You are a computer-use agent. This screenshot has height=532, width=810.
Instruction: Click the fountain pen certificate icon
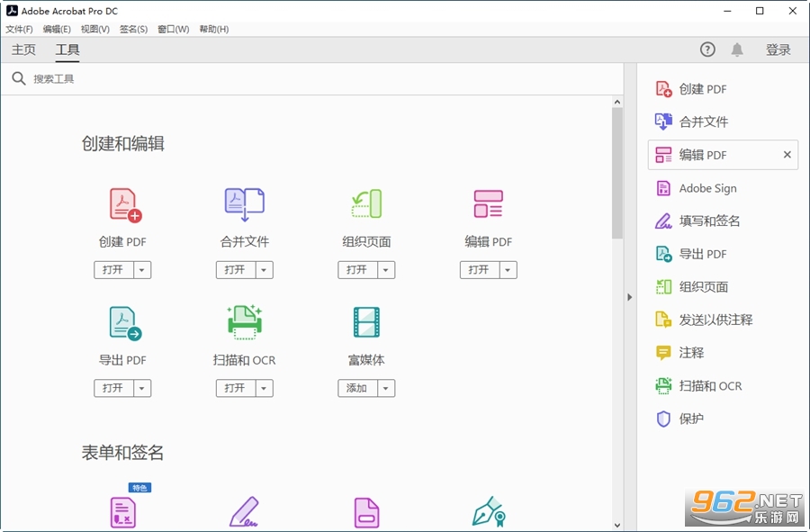(489, 512)
